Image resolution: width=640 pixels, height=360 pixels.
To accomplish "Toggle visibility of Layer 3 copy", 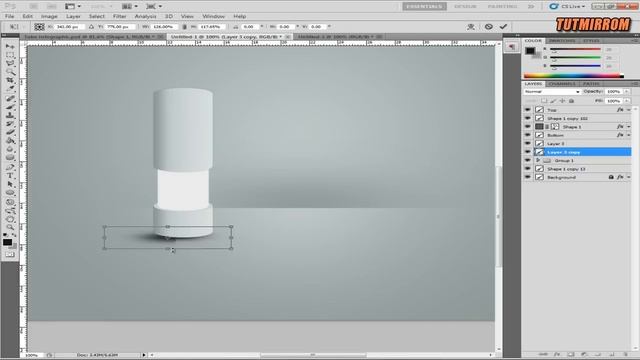I will tap(527, 152).
